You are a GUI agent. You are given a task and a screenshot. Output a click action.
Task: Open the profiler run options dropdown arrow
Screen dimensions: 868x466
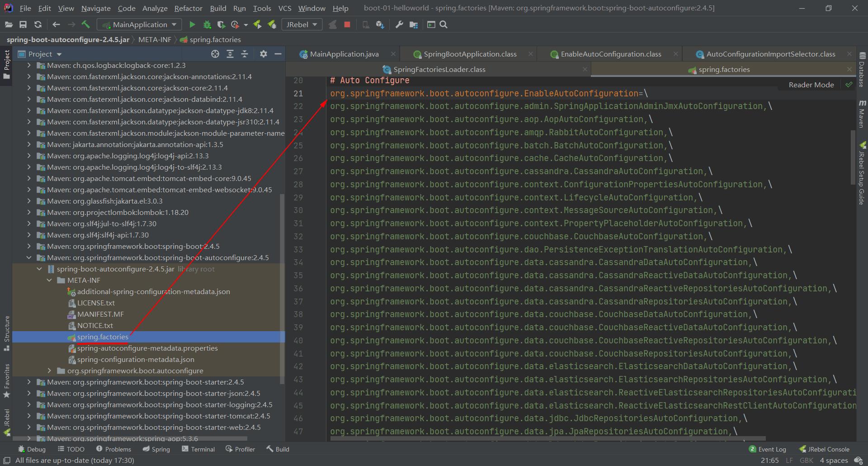(x=246, y=25)
